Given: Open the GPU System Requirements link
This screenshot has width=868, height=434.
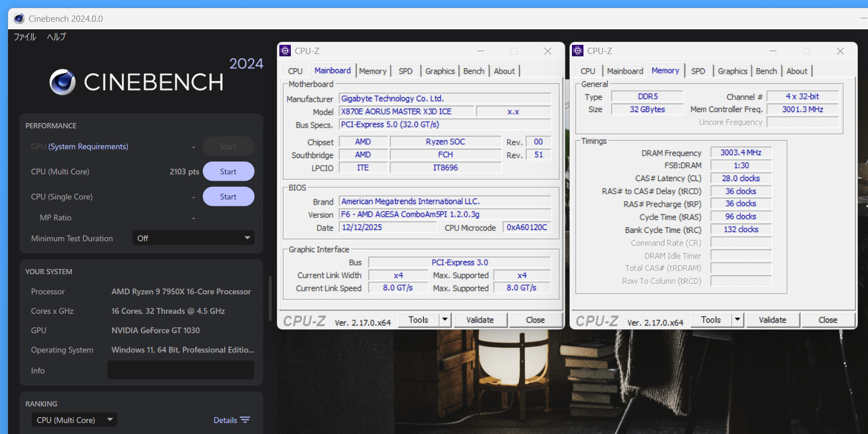Looking at the screenshot, I should (x=88, y=147).
